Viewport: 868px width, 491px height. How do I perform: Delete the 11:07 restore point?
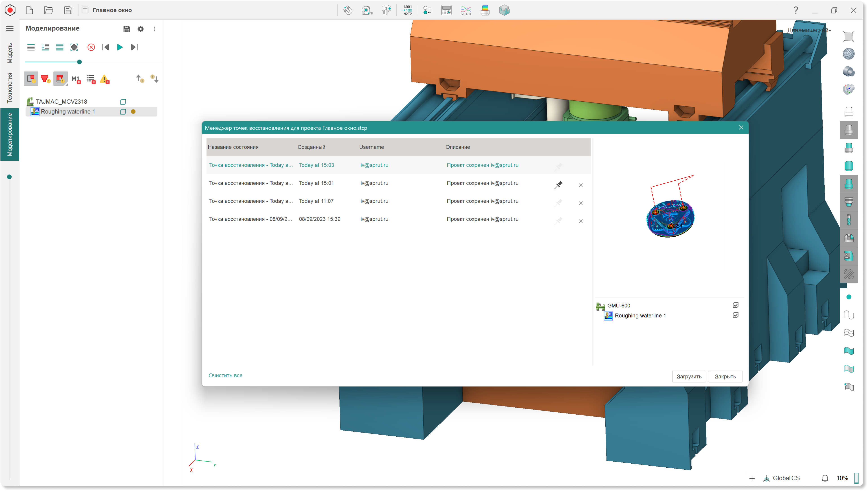[581, 203]
